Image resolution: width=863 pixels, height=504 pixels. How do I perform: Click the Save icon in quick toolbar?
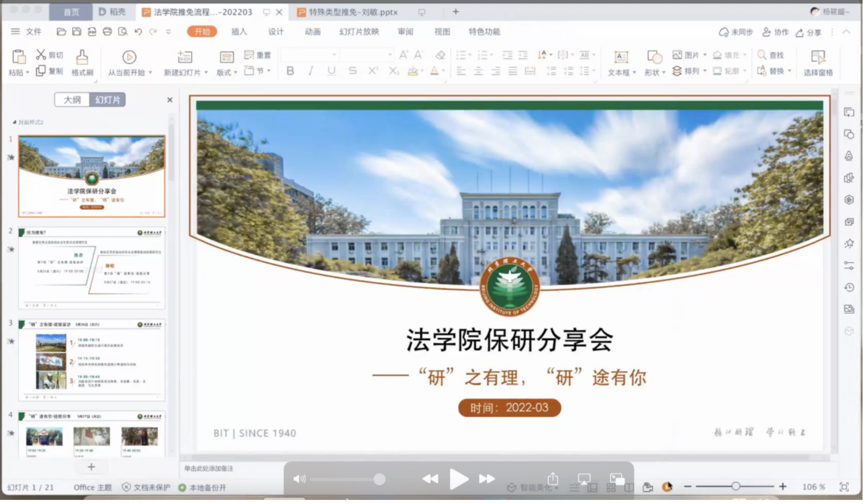77,32
